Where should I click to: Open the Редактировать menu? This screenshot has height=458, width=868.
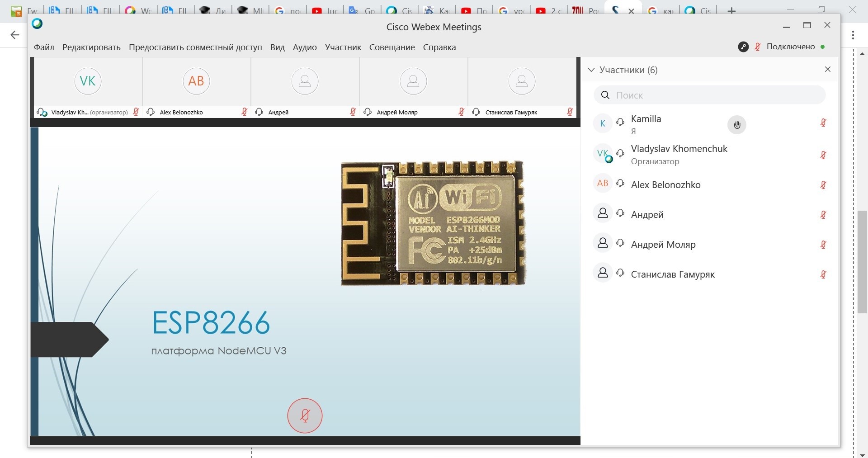coord(91,47)
